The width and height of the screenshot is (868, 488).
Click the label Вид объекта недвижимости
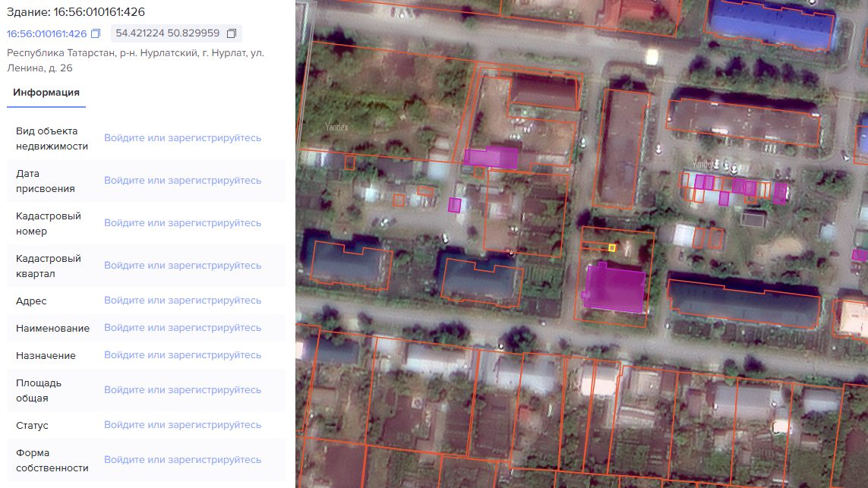click(x=52, y=138)
